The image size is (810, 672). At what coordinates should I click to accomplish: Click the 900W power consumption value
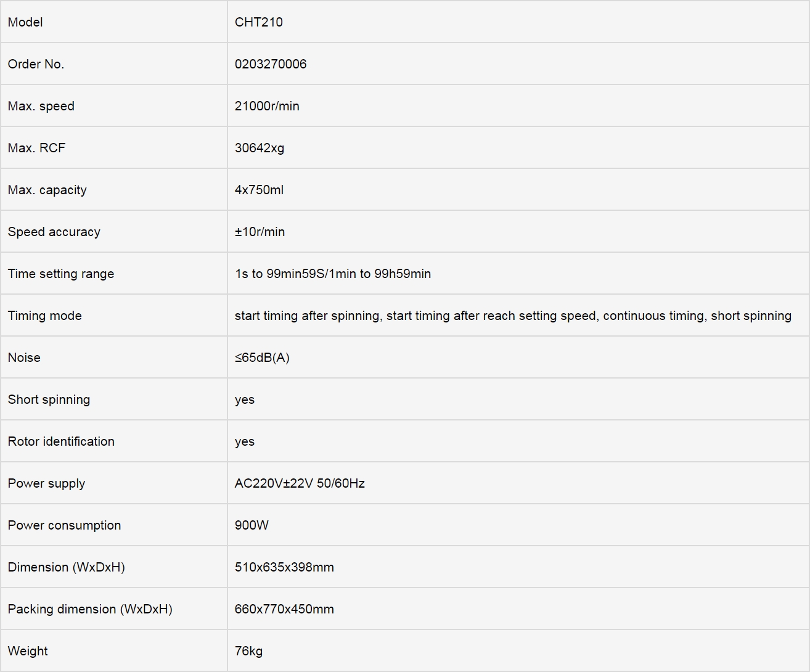[252, 525]
